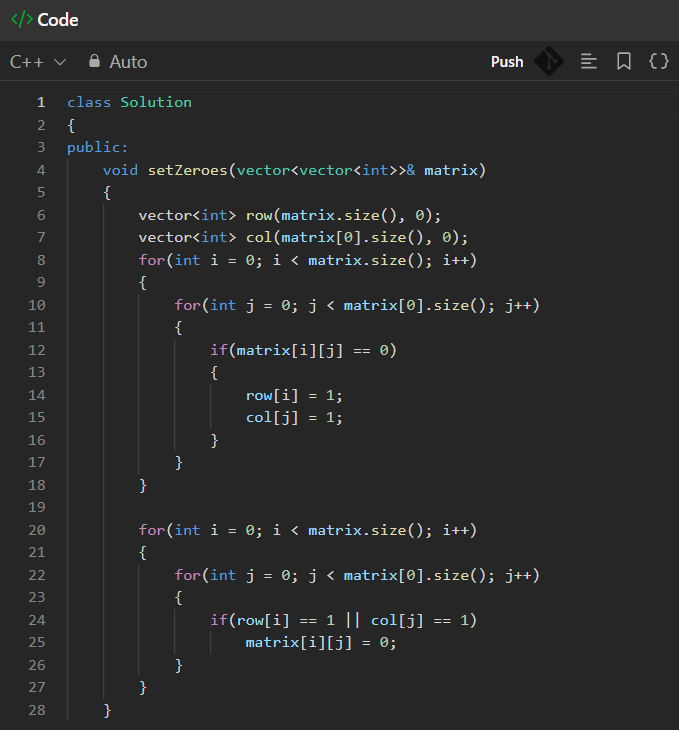Viewport: 679px width, 730px height.
Task: Format code with the align-lines icon
Action: pyautogui.click(x=589, y=61)
